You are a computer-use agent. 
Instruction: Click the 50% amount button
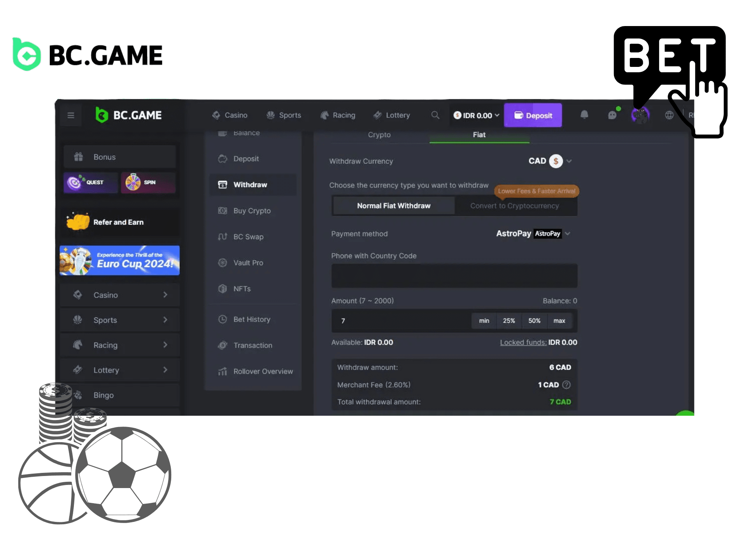tap(534, 321)
